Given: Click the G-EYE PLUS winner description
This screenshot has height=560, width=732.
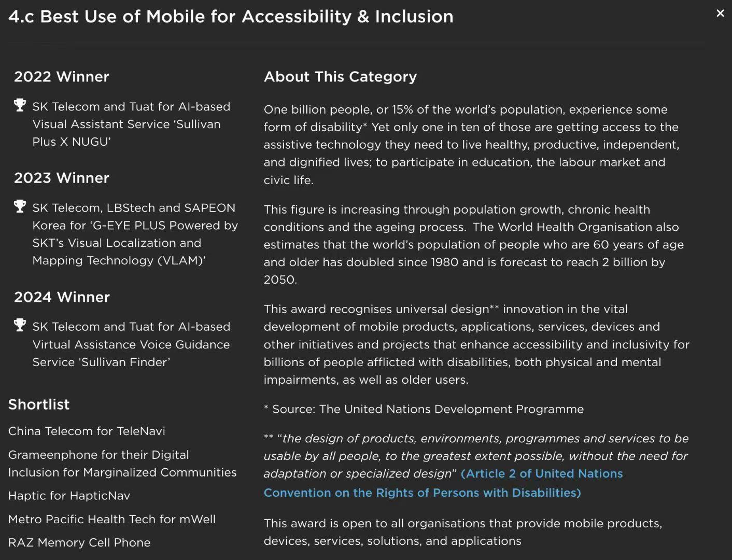Looking at the screenshot, I should tap(135, 234).
